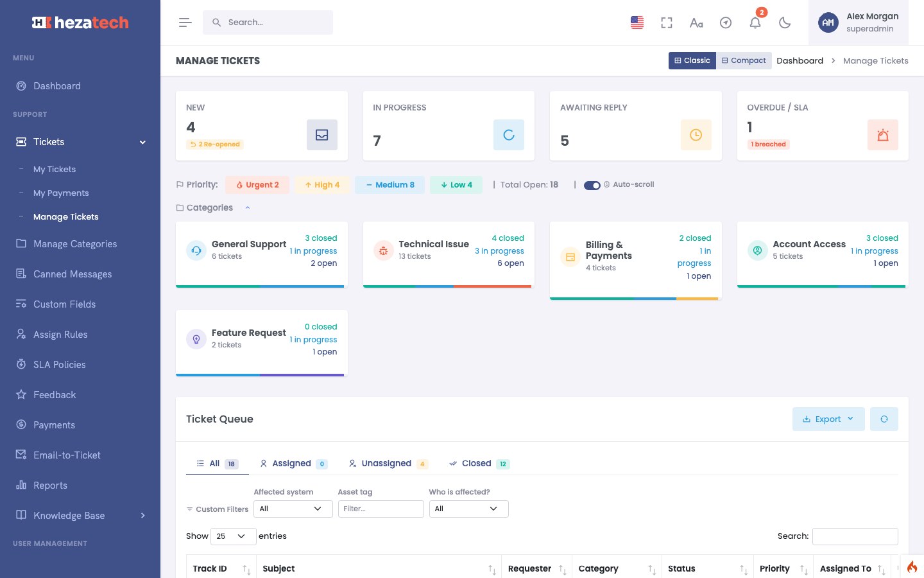Screen dimensions: 924x578
Task: Switch to Compact view
Action: 744,60
